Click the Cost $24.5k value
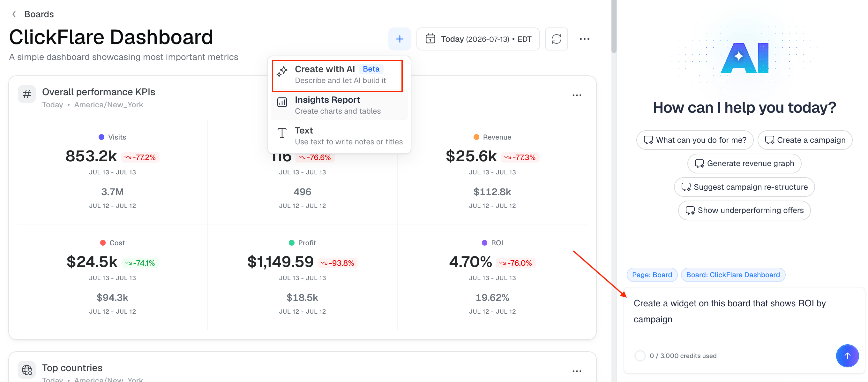This screenshot has width=868, height=382. (92, 262)
